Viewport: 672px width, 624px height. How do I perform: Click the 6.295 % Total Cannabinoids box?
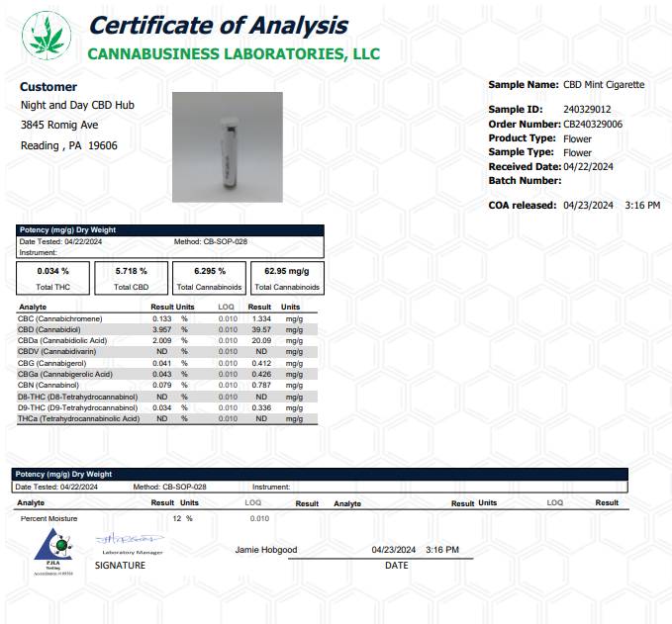tap(208, 277)
